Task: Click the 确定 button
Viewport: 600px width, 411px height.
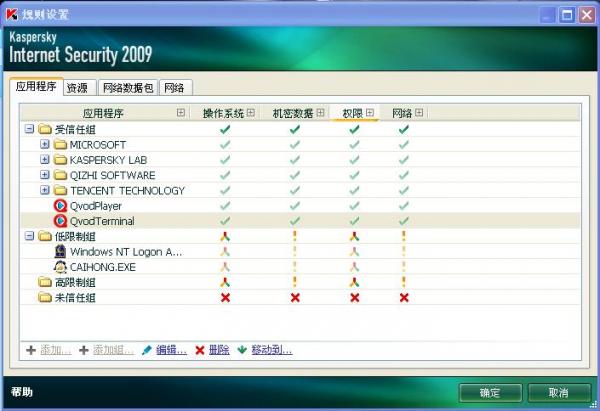Action: (490, 393)
